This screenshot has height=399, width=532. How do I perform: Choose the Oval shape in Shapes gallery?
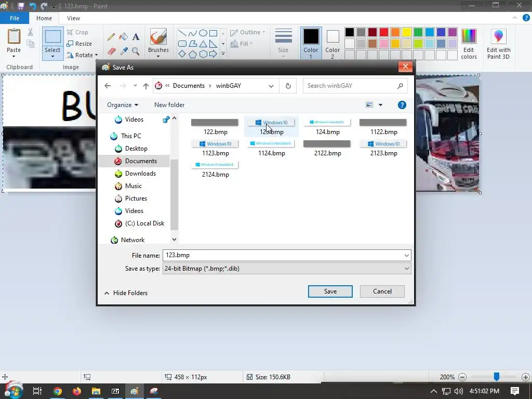pos(203,33)
